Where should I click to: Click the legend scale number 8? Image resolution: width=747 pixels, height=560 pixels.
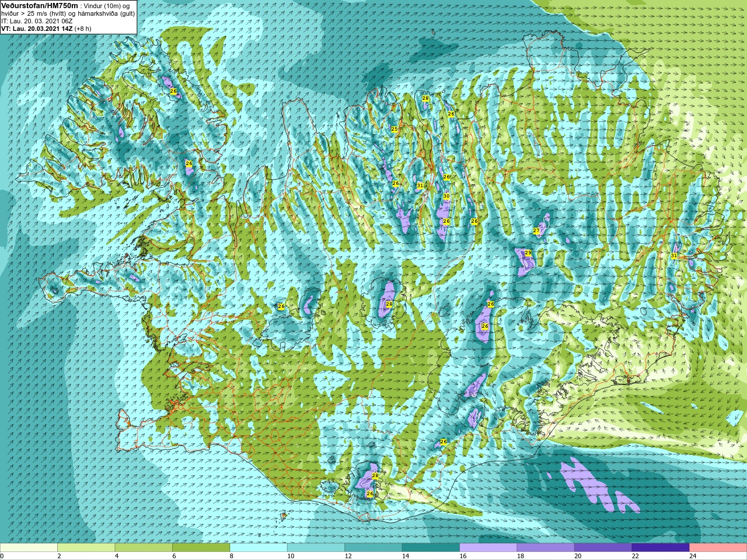pos(231,556)
